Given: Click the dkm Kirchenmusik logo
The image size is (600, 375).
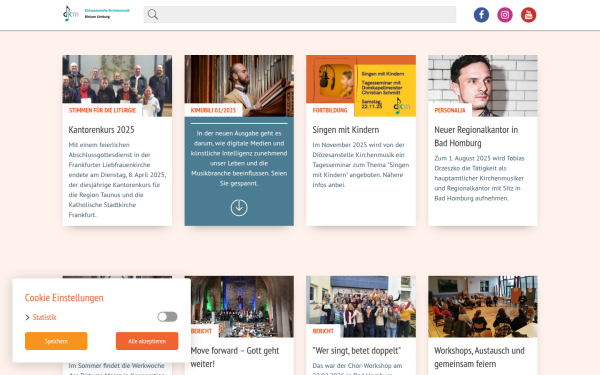Looking at the screenshot, I should click(96, 14).
